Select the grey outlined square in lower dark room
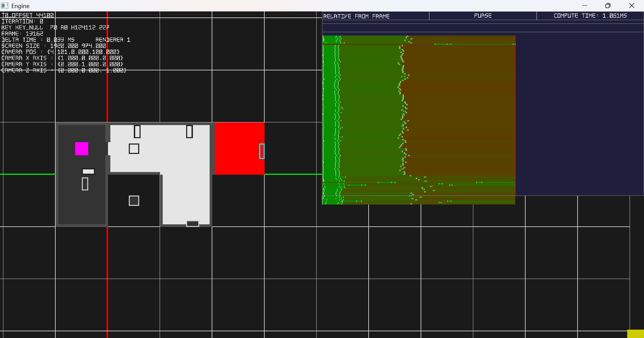The height and width of the screenshot is (338, 644). (x=134, y=201)
